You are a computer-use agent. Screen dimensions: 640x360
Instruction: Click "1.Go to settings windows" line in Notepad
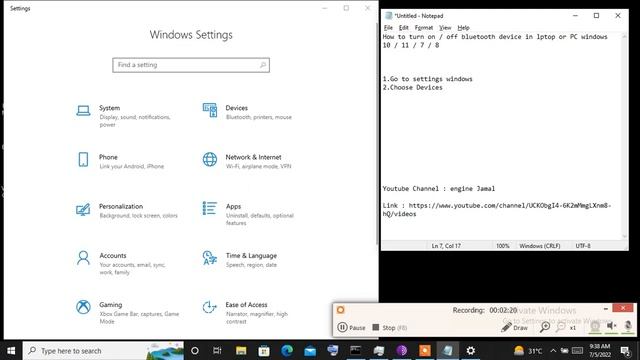[x=427, y=79]
